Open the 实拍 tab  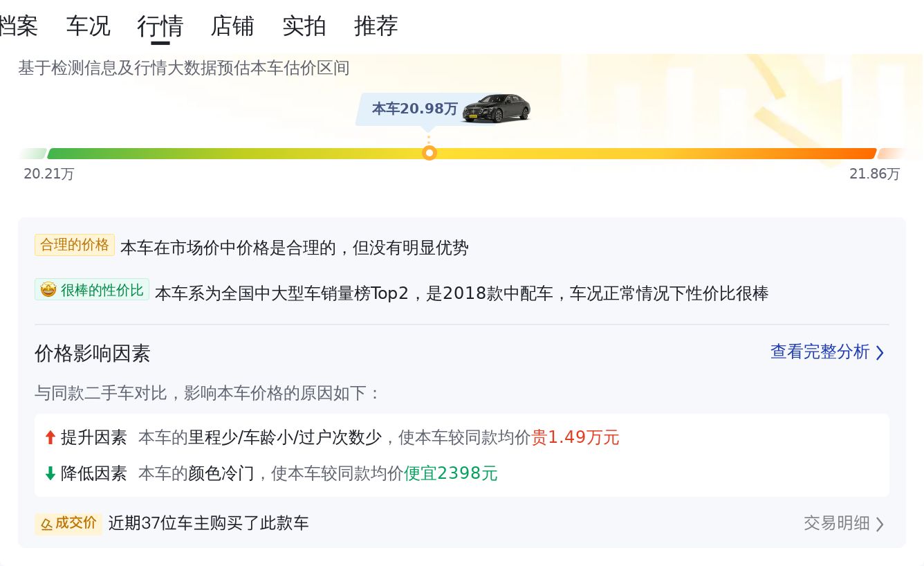[x=304, y=26]
